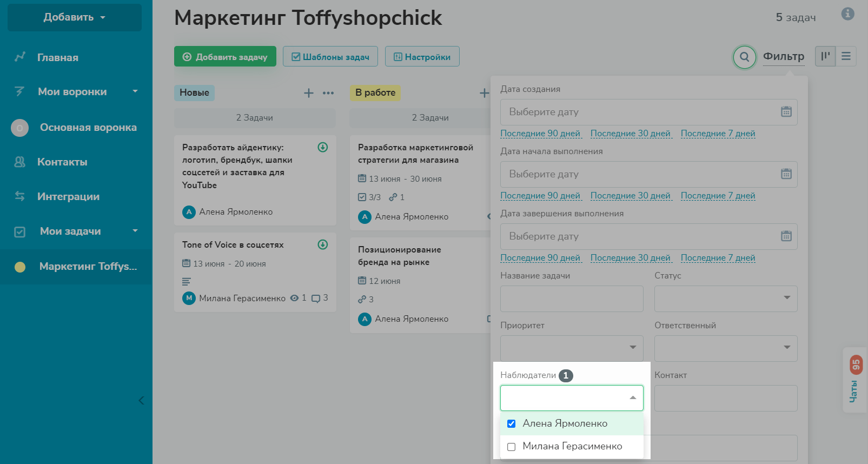Viewport: 868px width, 464px height.
Task: Open calendar icon for Дата создания
Action: tap(786, 112)
